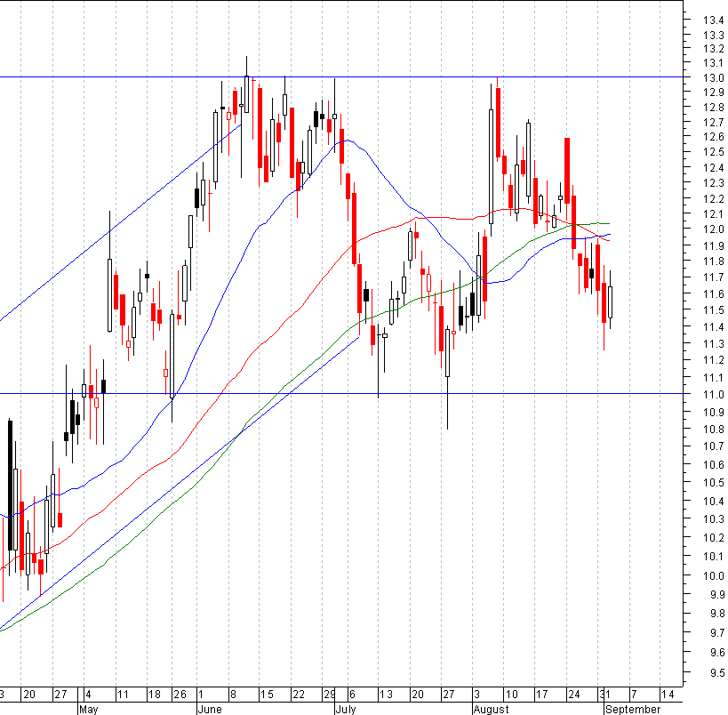Click the September month label
The image size is (728, 715).
point(633,710)
